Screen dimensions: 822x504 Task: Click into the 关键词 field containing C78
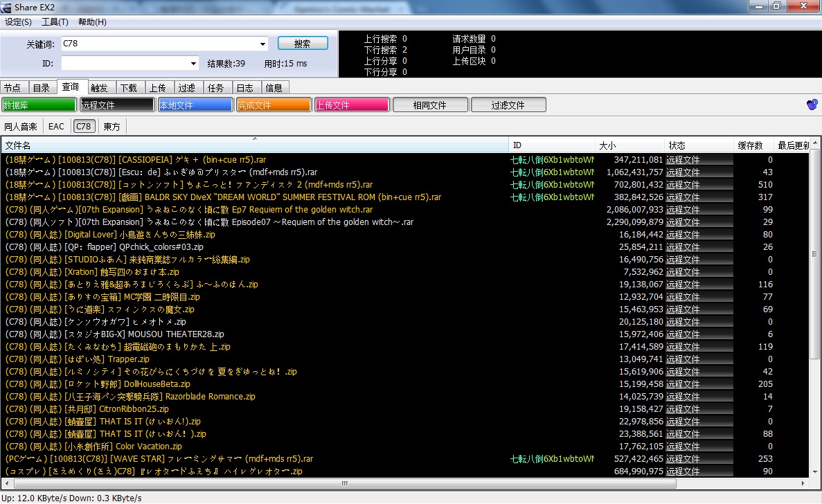(x=160, y=44)
